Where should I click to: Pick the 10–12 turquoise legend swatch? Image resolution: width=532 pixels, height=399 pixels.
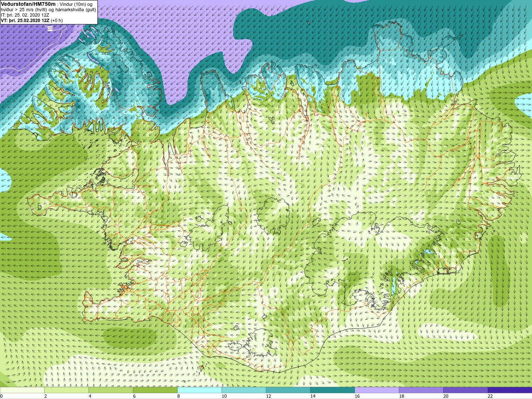point(244,390)
